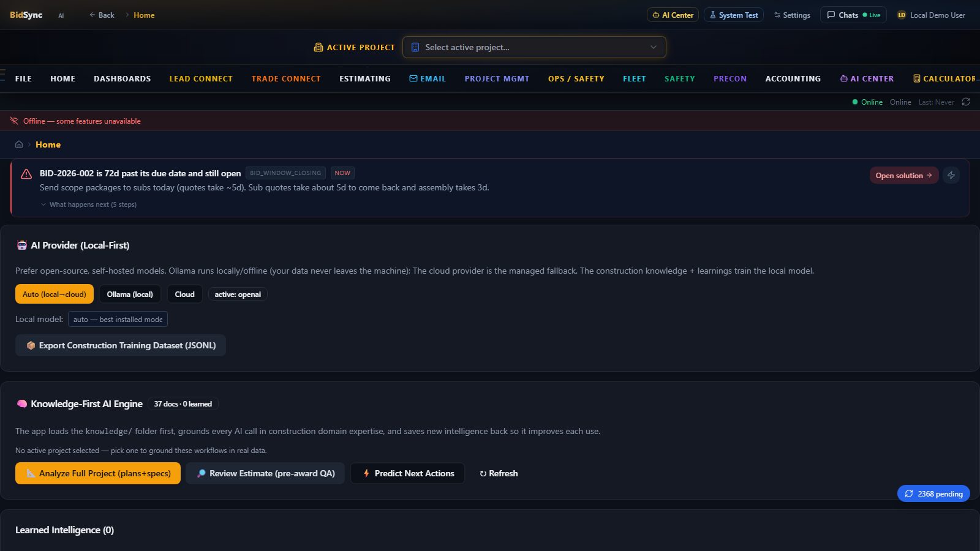This screenshot has height=551, width=980.
Task: Open the TRADE CONNECT menu
Action: click(286, 78)
